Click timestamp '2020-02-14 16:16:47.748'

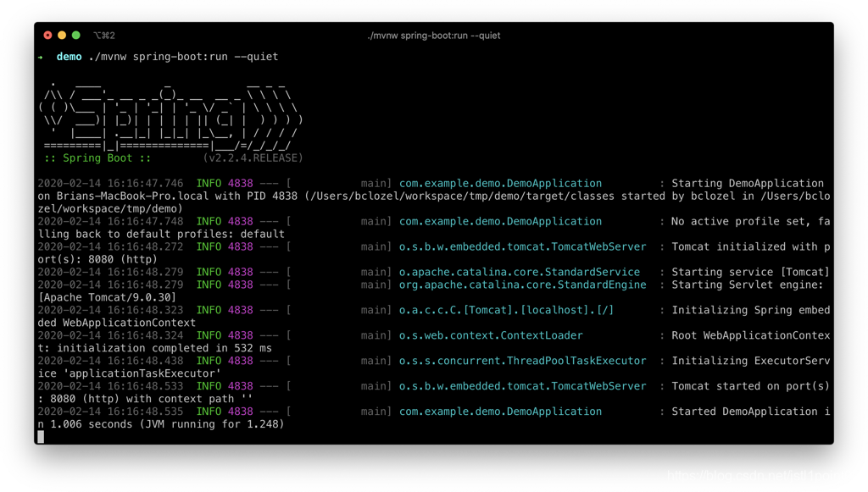[x=110, y=222]
